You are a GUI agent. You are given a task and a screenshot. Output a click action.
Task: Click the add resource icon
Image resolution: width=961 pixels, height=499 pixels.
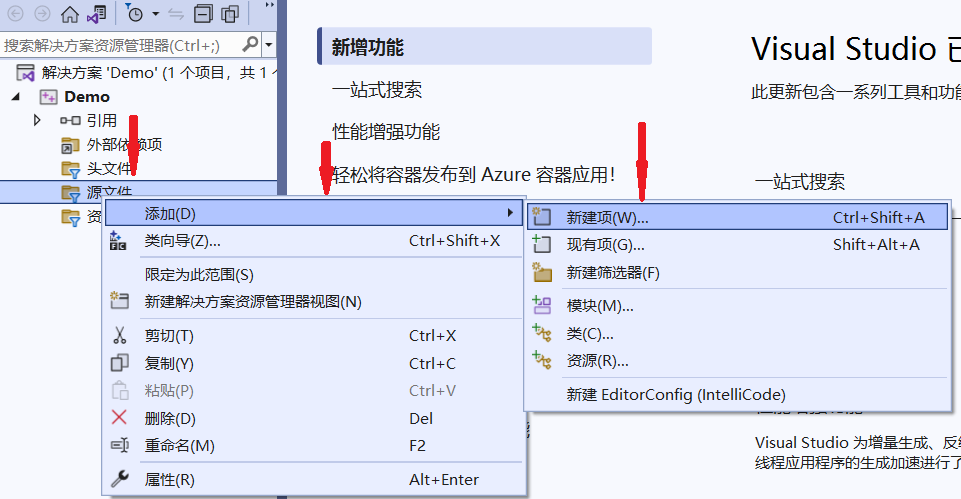pyautogui.click(x=542, y=360)
